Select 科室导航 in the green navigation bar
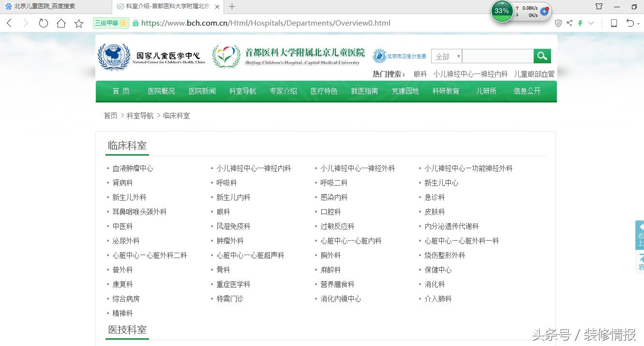 [x=242, y=91]
